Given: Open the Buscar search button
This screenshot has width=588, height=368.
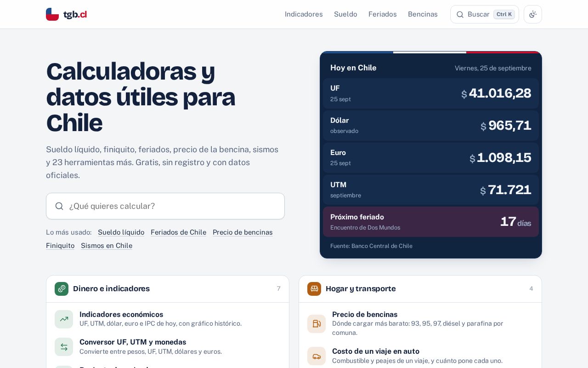Looking at the screenshot, I should pyautogui.click(x=485, y=14).
